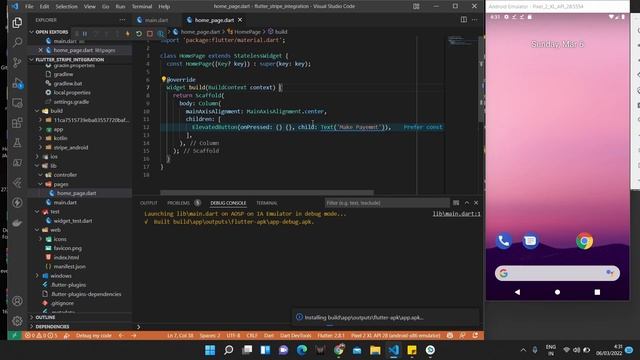Split the editor to the right
Screen dimensions: 640x360
pyautogui.click(x=464, y=20)
